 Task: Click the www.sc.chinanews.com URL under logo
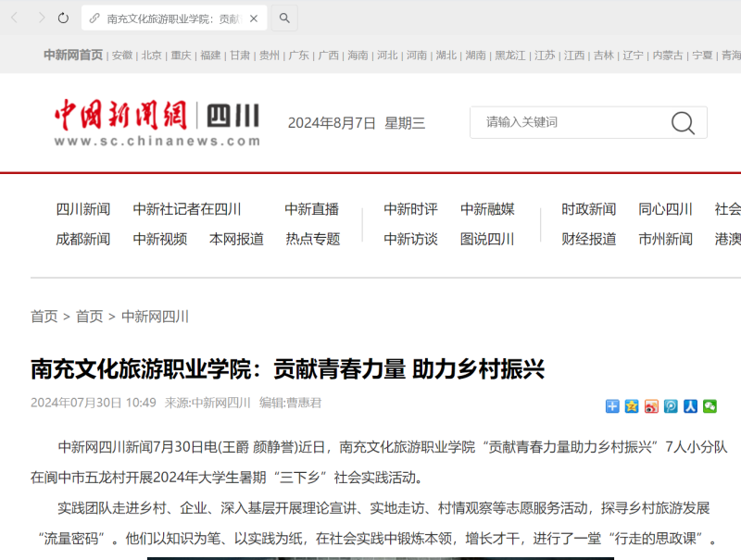click(157, 141)
